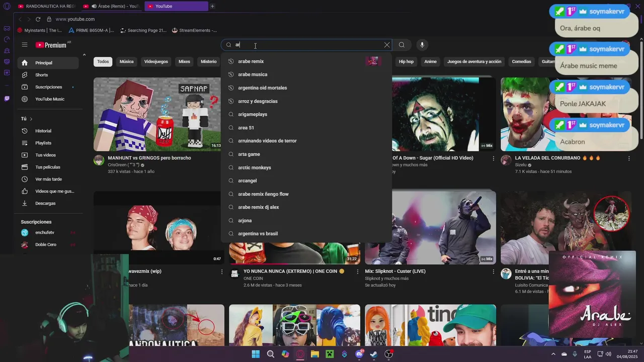Show hidden system tray icons
Screen dimensions: 644x362
(553, 354)
